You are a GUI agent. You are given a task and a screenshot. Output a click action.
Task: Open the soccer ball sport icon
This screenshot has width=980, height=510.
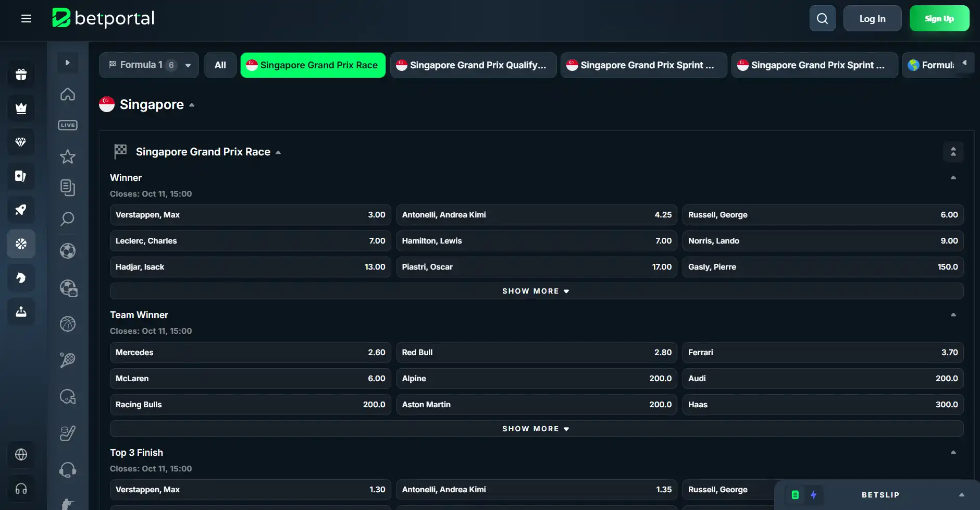point(68,251)
